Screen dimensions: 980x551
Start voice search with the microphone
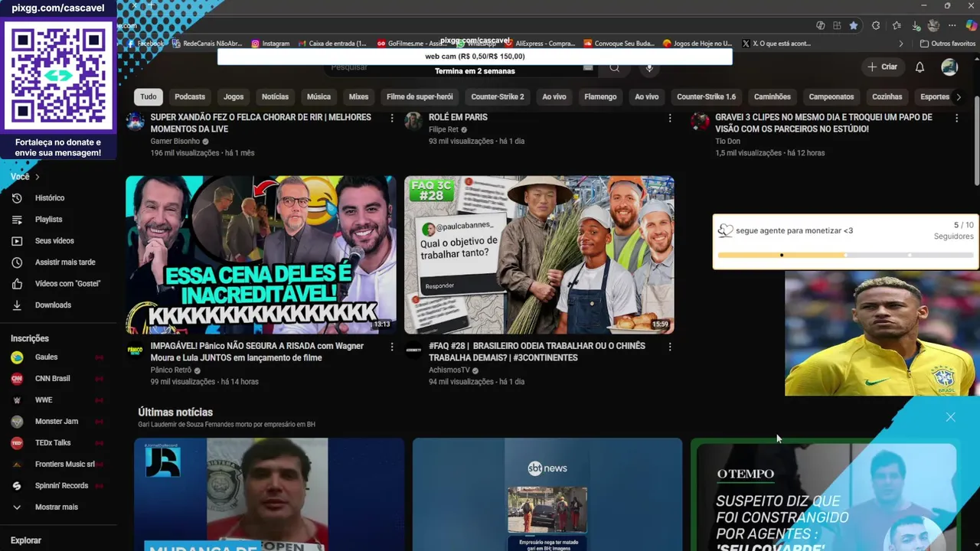tap(649, 67)
